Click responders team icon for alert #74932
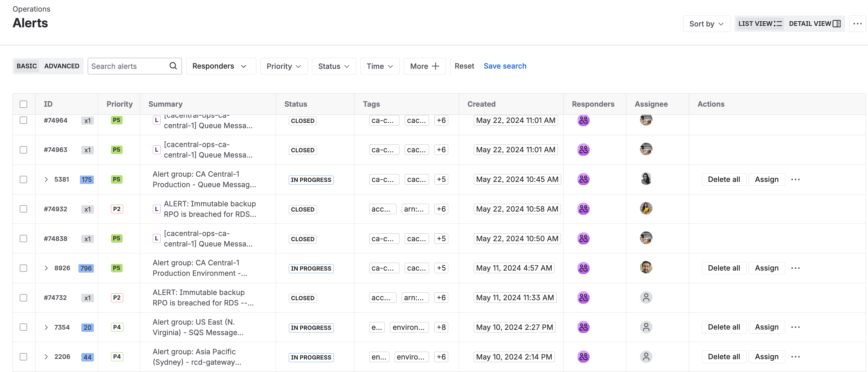The height and width of the screenshot is (372, 868). click(583, 209)
